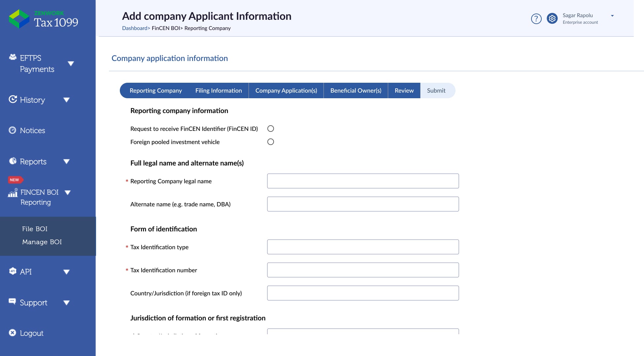Expand the Reports menu arrow
This screenshot has height=356, width=644.
pos(66,162)
